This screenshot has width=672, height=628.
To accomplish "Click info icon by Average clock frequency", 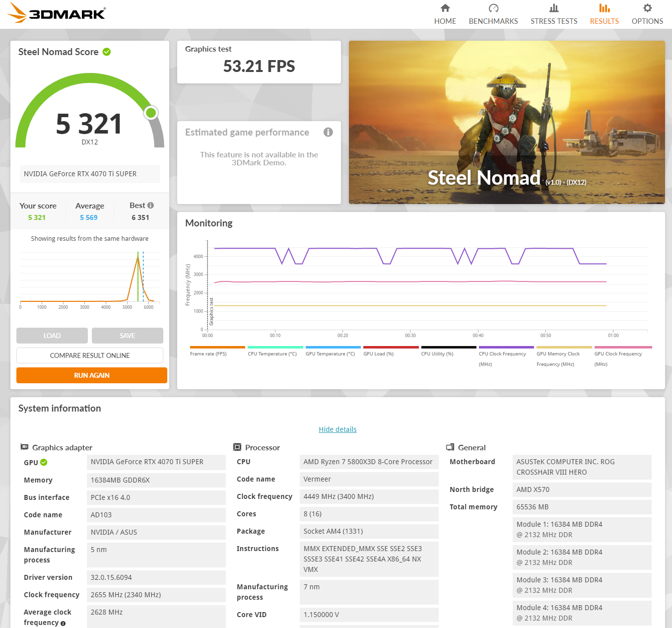I will click(x=63, y=624).
